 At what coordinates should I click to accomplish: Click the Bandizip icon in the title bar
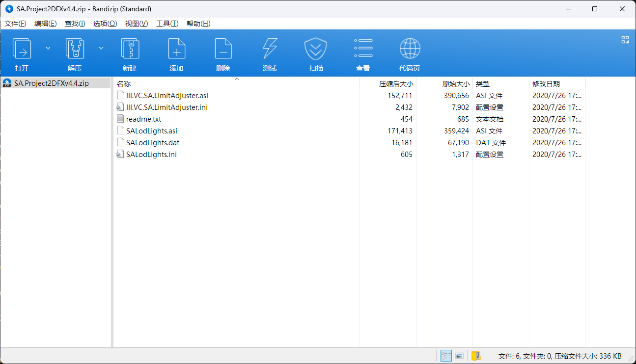click(x=9, y=9)
